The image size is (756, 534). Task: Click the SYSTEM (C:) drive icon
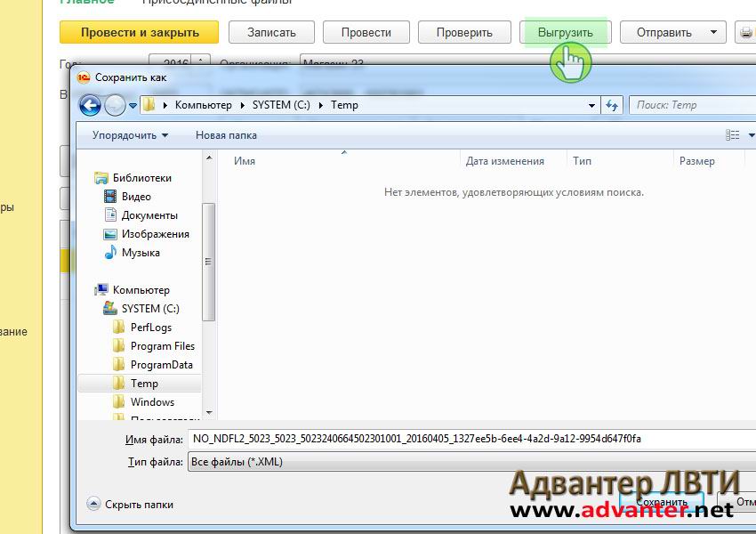point(110,308)
